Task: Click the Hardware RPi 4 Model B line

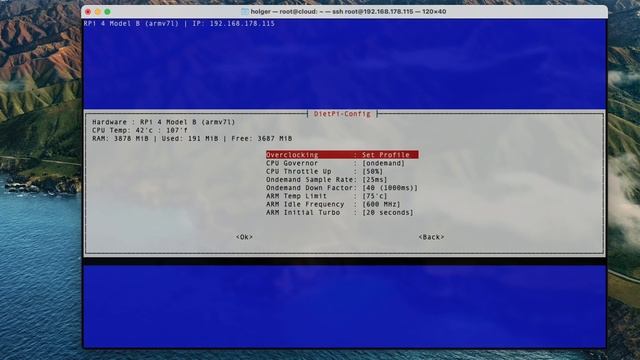Action: (164, 122)
